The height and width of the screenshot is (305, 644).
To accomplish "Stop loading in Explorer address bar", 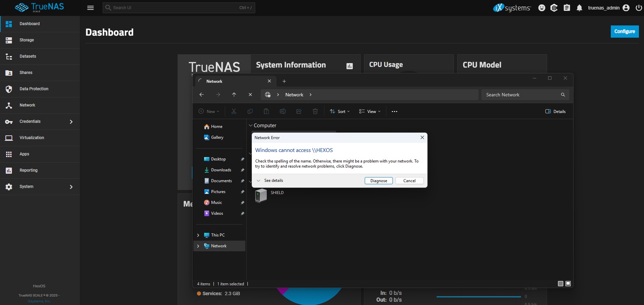I will click(x=250, y=95).
